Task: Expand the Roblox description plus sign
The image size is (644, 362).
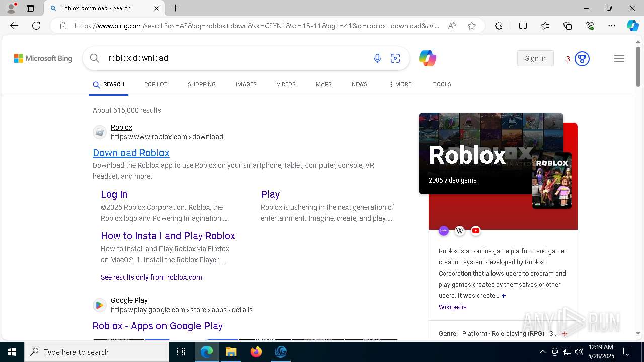Action: pyautogui.click(x=504, y=296)
